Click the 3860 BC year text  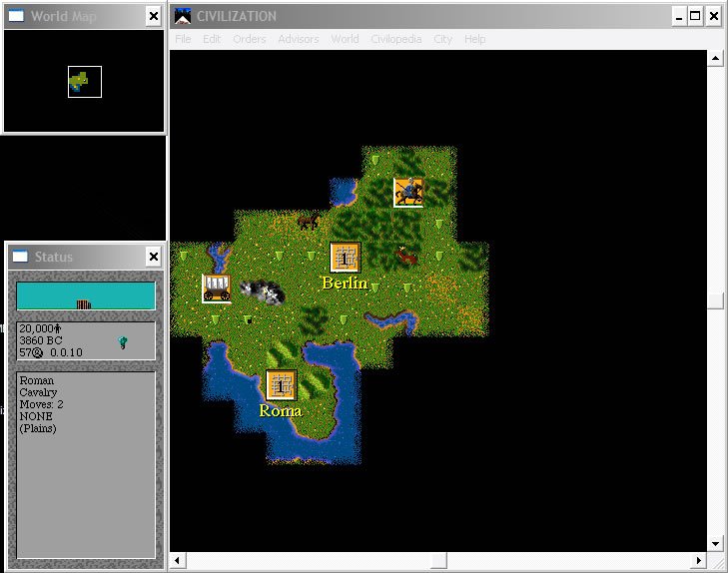[x=40, y=340]
